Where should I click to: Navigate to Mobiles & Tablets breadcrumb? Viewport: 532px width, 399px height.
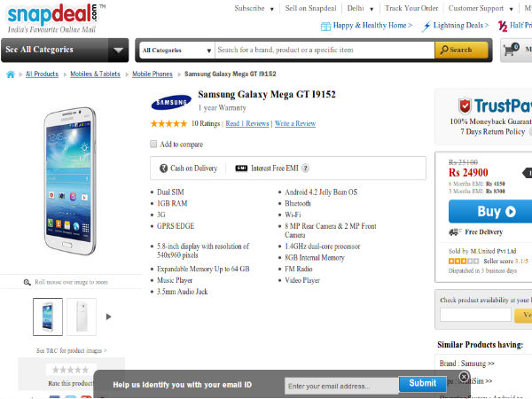click(98, 74)
